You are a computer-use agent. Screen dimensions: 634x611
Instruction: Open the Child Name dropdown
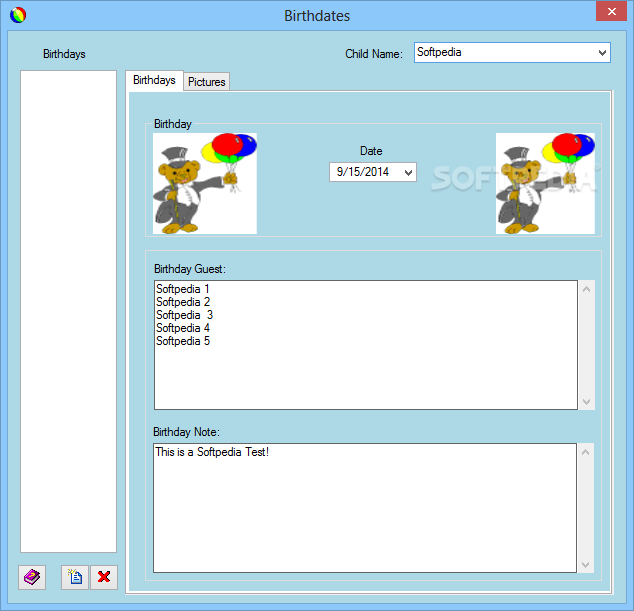click(x=602, y=53)
